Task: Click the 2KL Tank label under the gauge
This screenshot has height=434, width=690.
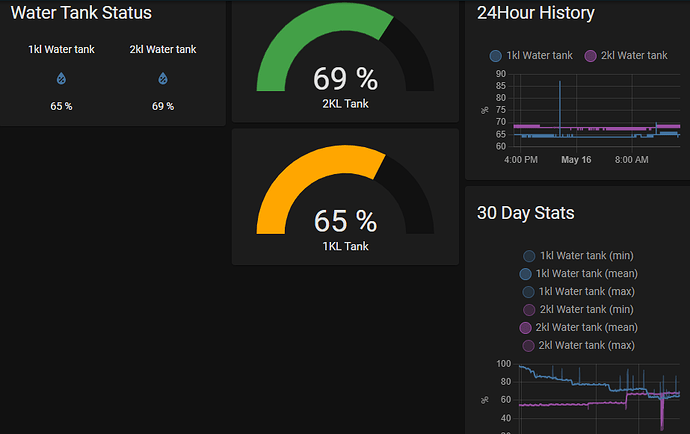Action: [x=345, y=102]
